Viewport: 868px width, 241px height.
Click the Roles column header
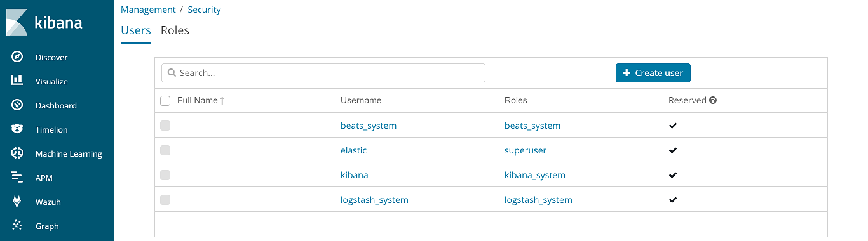coord(516,100)
